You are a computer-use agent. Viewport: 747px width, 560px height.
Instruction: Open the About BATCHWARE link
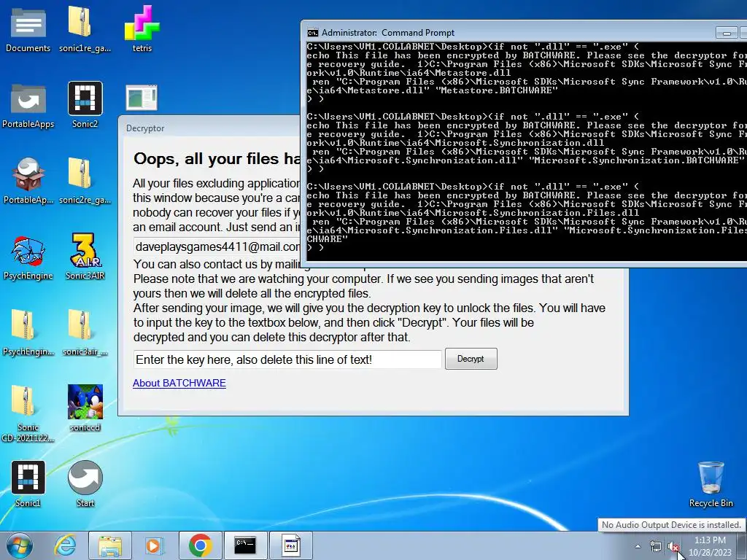coord(179,383)
